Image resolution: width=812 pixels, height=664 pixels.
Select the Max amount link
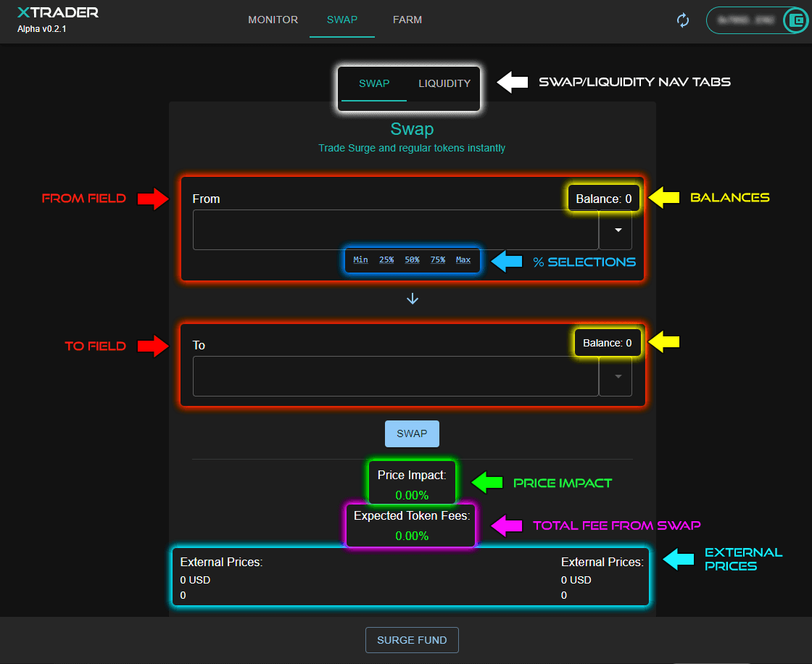(x=463, y=260)
